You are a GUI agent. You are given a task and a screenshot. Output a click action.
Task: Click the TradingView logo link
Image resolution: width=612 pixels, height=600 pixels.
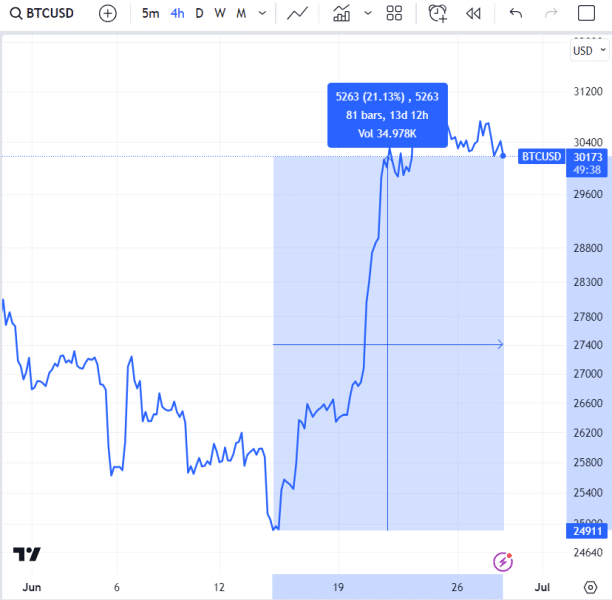27,554
